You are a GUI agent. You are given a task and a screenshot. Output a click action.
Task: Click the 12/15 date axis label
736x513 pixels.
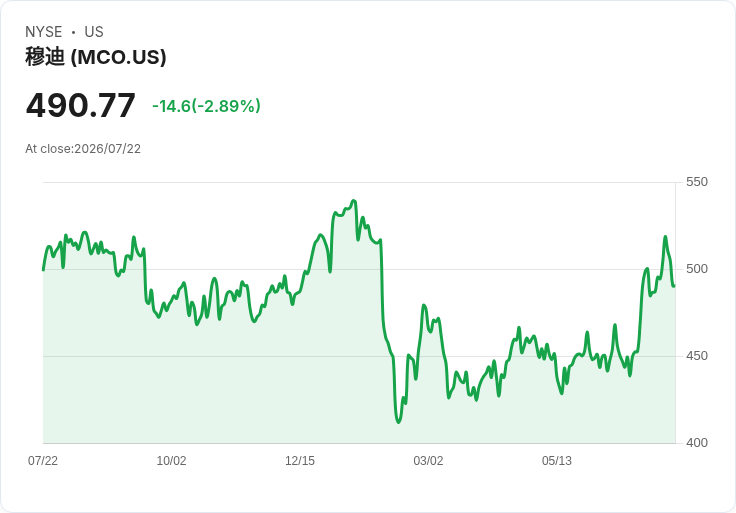tap(300, 460)
